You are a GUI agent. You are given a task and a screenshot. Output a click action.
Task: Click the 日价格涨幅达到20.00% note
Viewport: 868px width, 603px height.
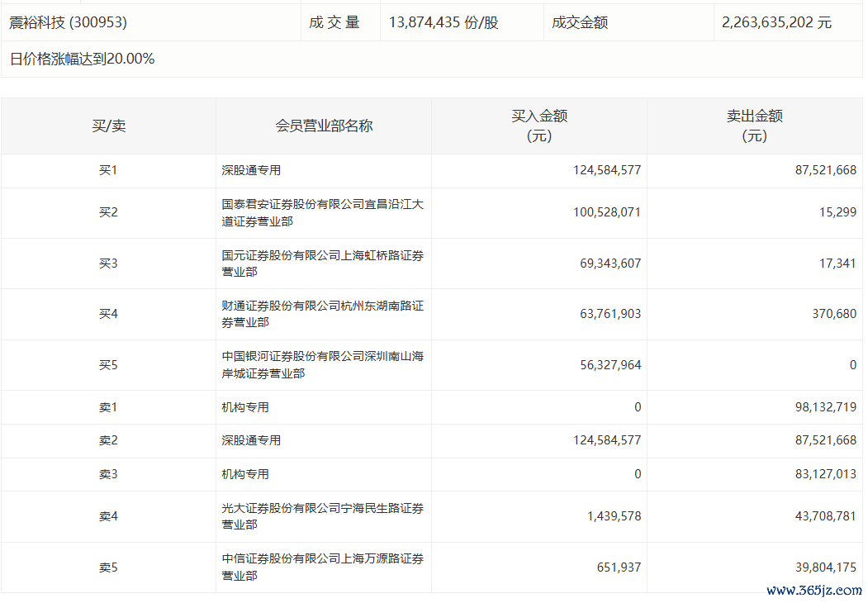[x=82, y=59]
